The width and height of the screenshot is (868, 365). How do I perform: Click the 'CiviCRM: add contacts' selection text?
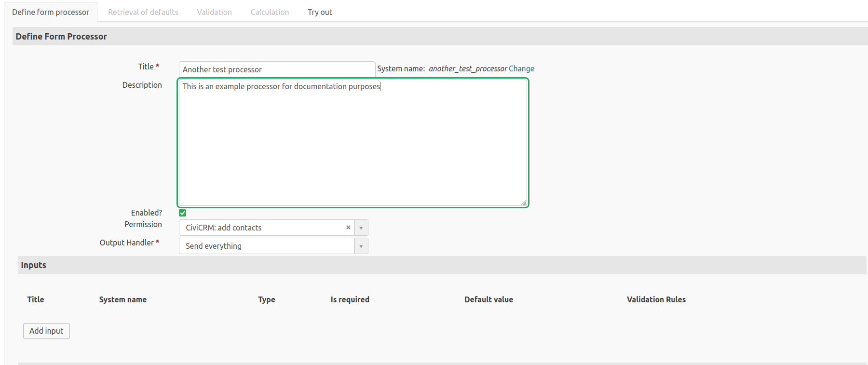coord(224,228)
